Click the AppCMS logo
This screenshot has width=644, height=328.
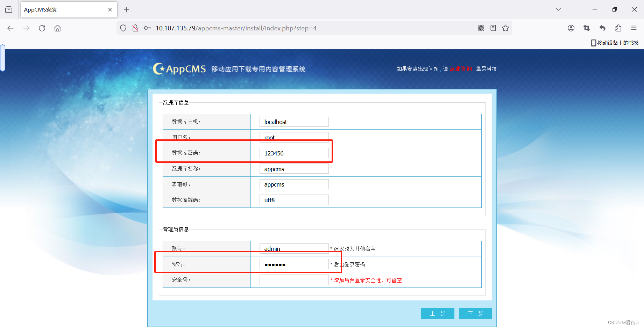coord(179,69)
